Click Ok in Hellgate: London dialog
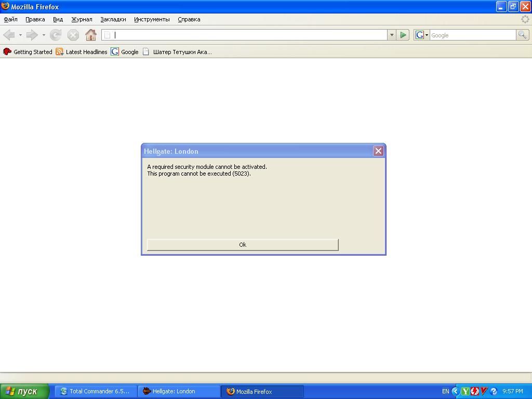The width and height of the screenshot is (532, 399). [x=243, y=245]
